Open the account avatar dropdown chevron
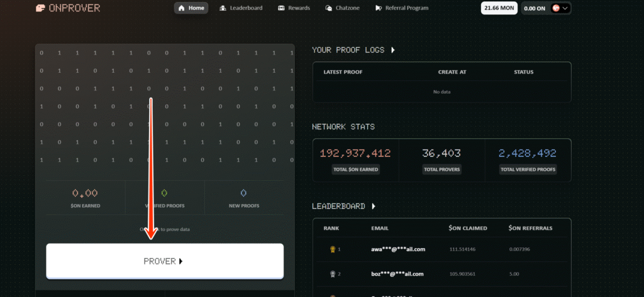 pos(565,8)
